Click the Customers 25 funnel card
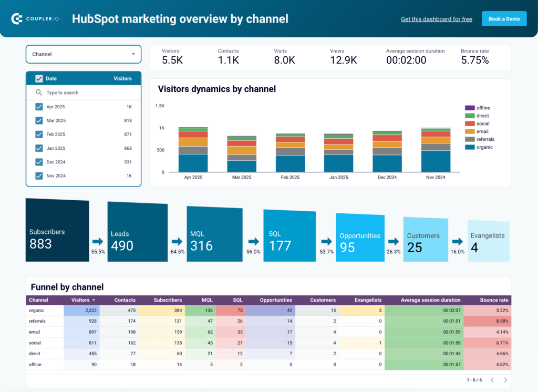538x392 pixels. [426, 239]
